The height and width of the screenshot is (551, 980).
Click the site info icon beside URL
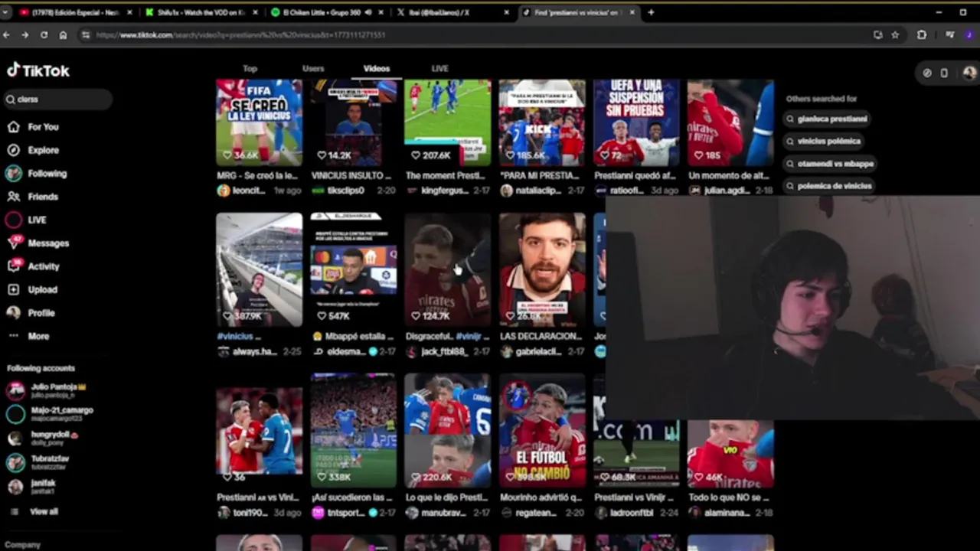pyautogui.click(x=86, y=34)
